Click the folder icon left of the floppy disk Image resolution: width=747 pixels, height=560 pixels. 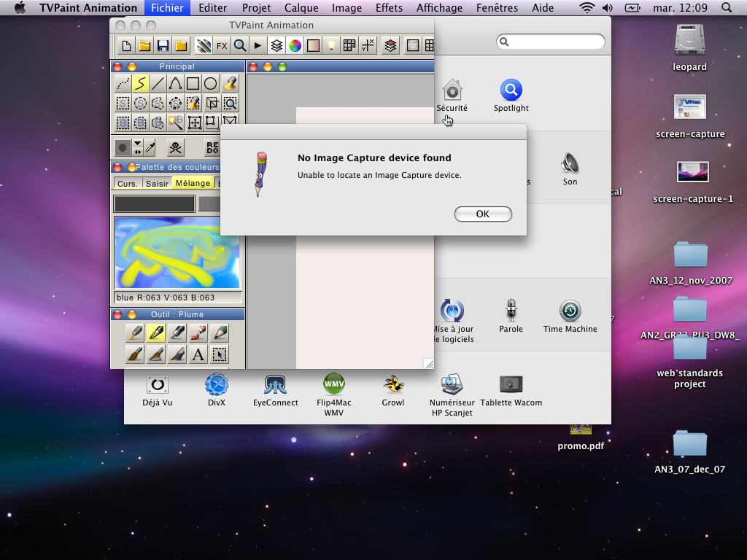[145, 46]
